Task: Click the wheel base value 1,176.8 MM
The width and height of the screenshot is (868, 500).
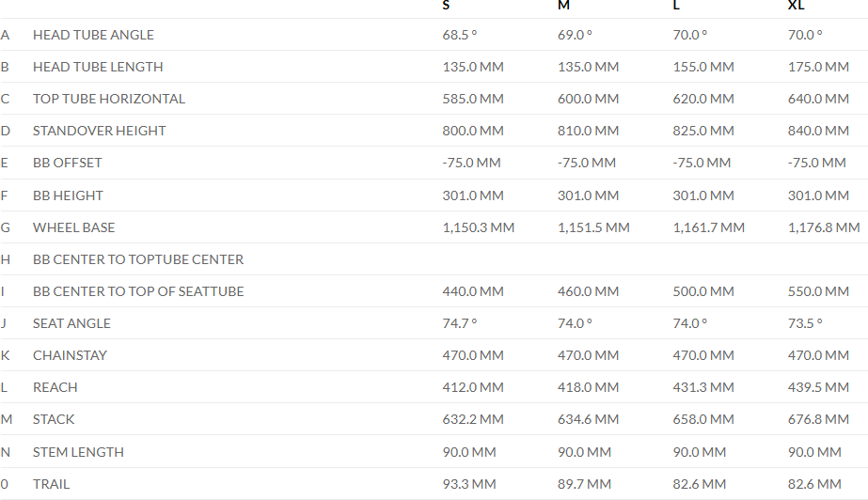Action: (824, 227)
